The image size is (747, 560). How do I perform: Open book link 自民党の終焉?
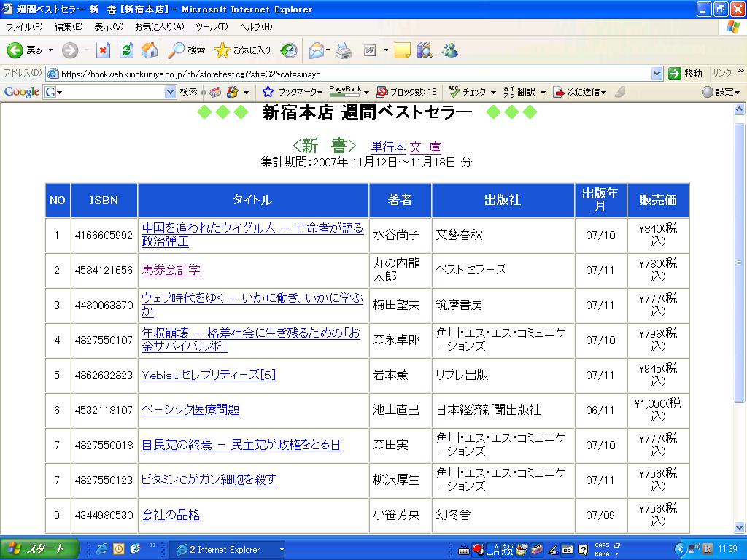click(241, 445)
